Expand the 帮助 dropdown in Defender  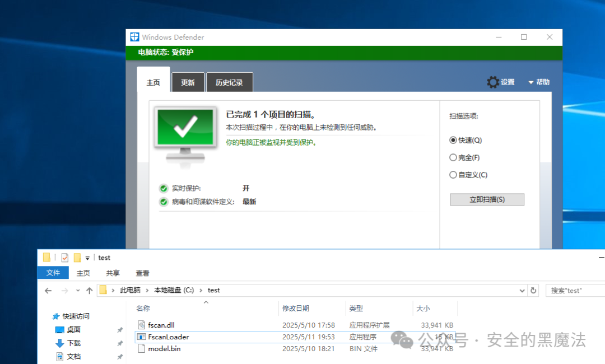coord(539,82)
